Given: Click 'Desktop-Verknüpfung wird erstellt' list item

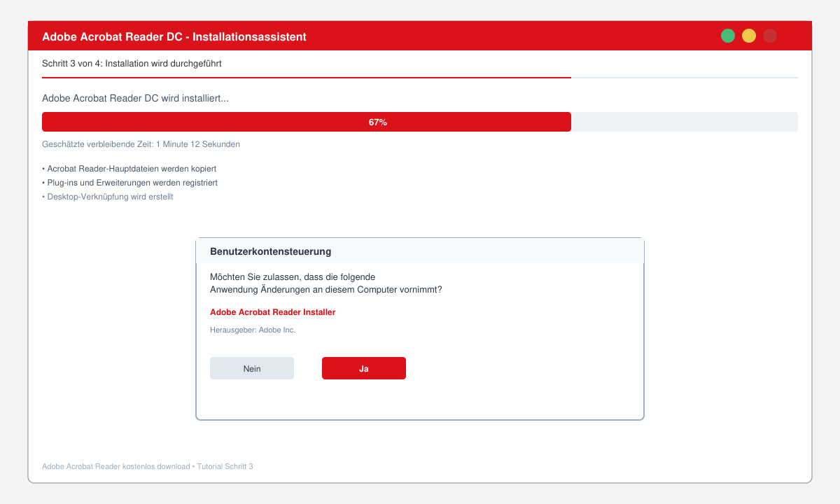Looking at the screenshot, I should click(108, 197).
